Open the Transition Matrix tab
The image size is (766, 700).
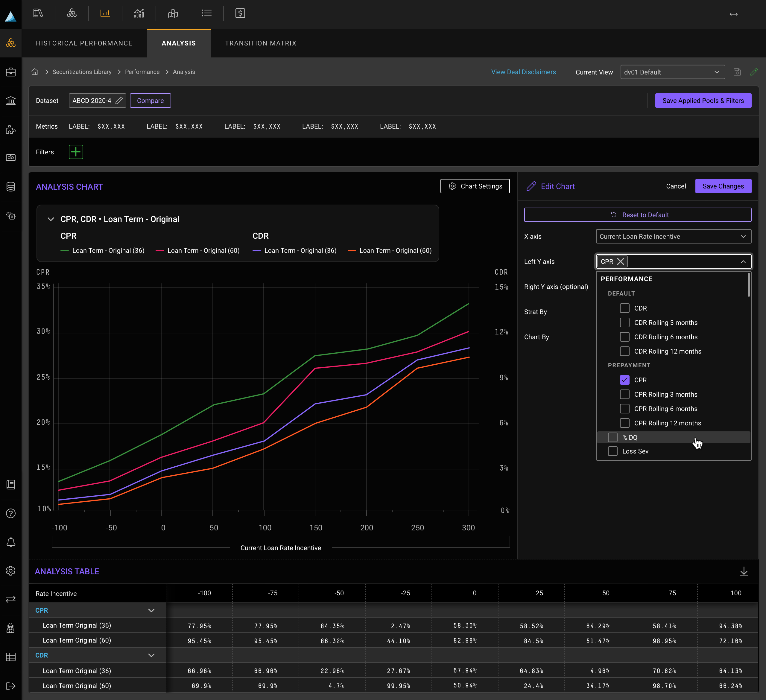pos(260,43)
